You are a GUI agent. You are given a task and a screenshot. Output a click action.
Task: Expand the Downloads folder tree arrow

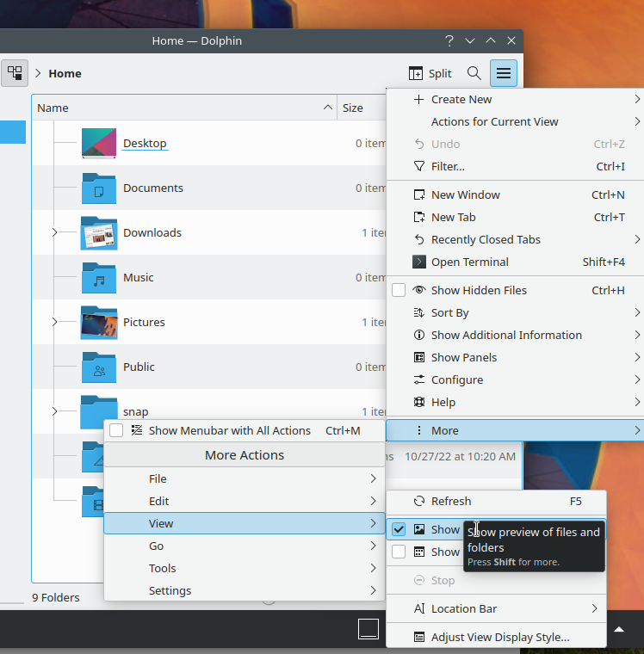coord(54,233)
